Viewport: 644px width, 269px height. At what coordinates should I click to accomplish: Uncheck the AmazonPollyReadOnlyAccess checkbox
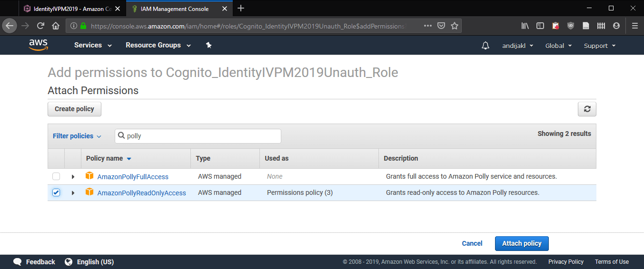tap(56, 192)
